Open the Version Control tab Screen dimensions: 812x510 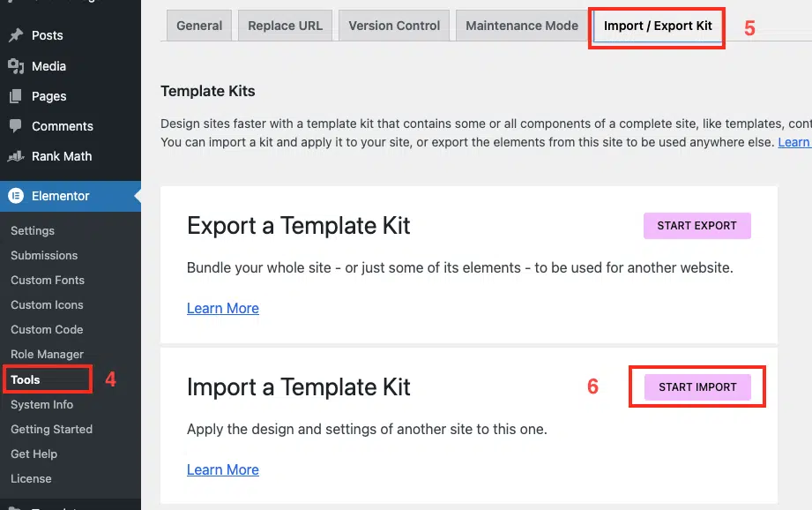tap(394, 26)
